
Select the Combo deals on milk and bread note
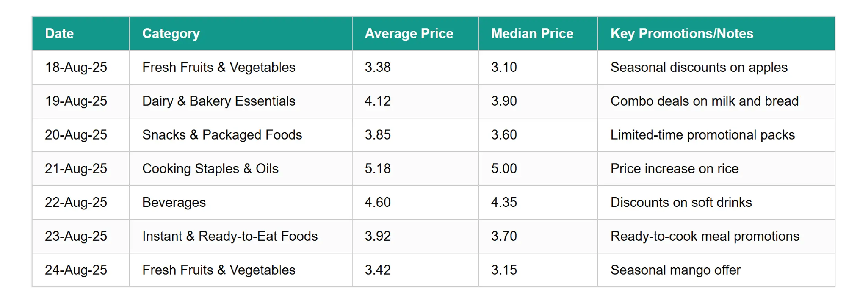(705, 101)
